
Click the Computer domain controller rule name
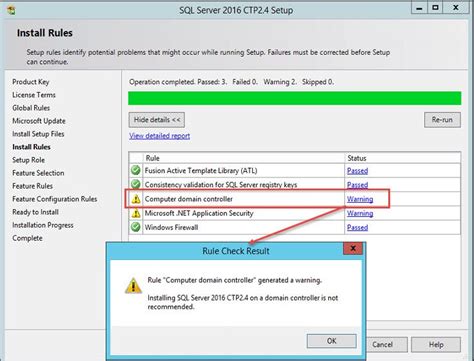(189, 199)
